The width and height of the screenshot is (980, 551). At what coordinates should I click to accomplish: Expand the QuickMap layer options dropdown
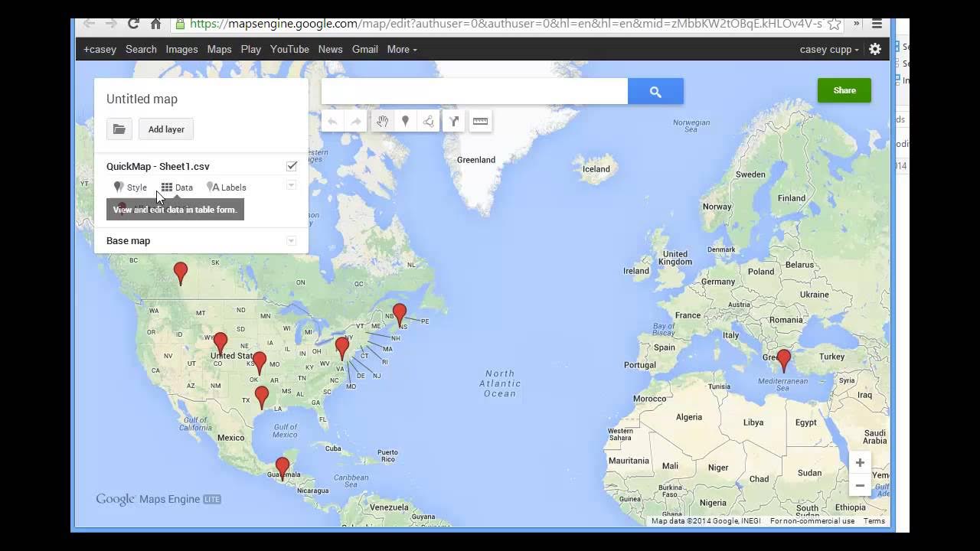[291, 185]
